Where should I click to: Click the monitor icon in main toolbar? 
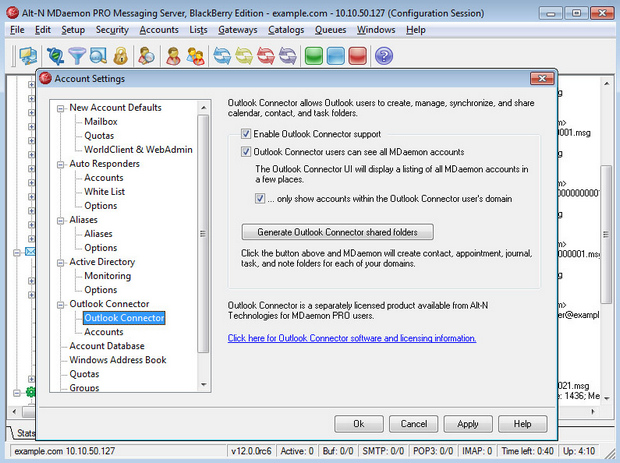pyautogui.click(x=28, y=56)
